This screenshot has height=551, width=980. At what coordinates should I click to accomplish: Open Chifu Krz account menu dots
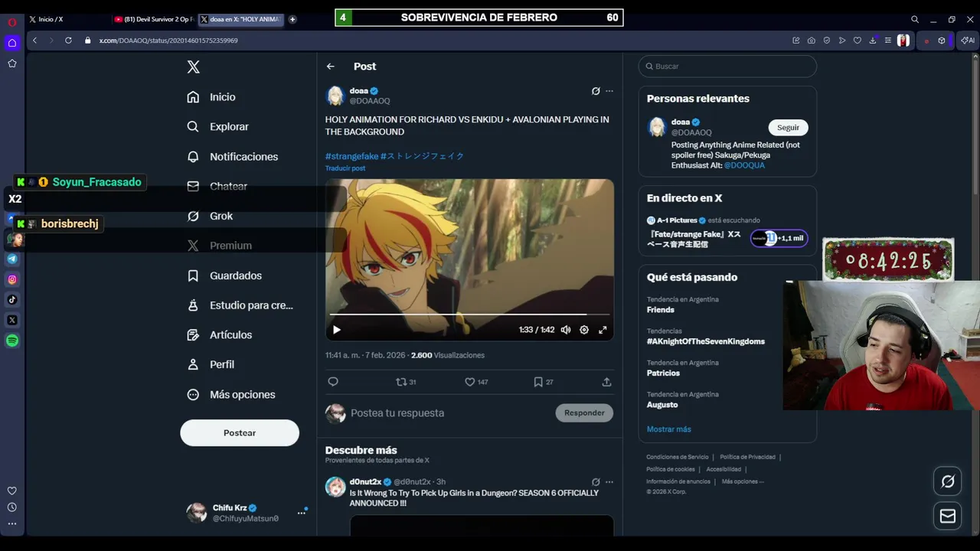(x=302, y=513)
